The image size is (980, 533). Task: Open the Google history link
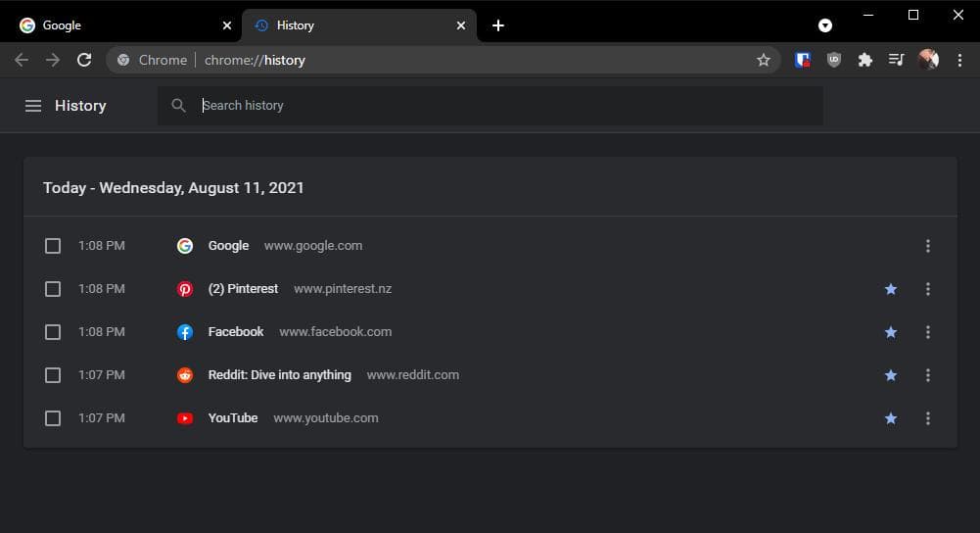229,246
